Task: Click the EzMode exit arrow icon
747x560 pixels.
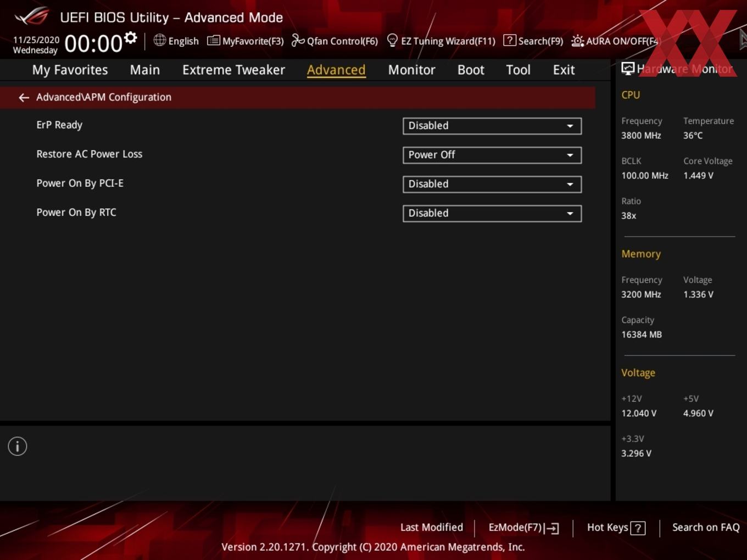Action: 551,528
